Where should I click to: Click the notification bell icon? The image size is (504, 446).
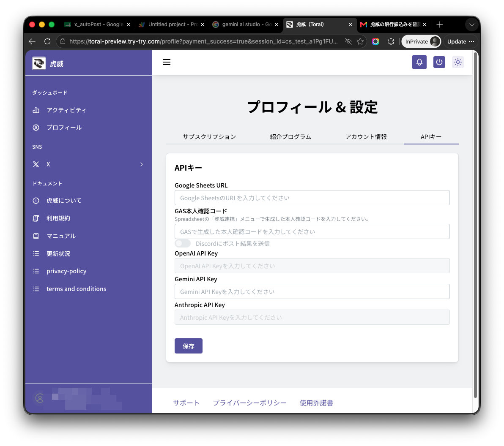tap(419, 62)
